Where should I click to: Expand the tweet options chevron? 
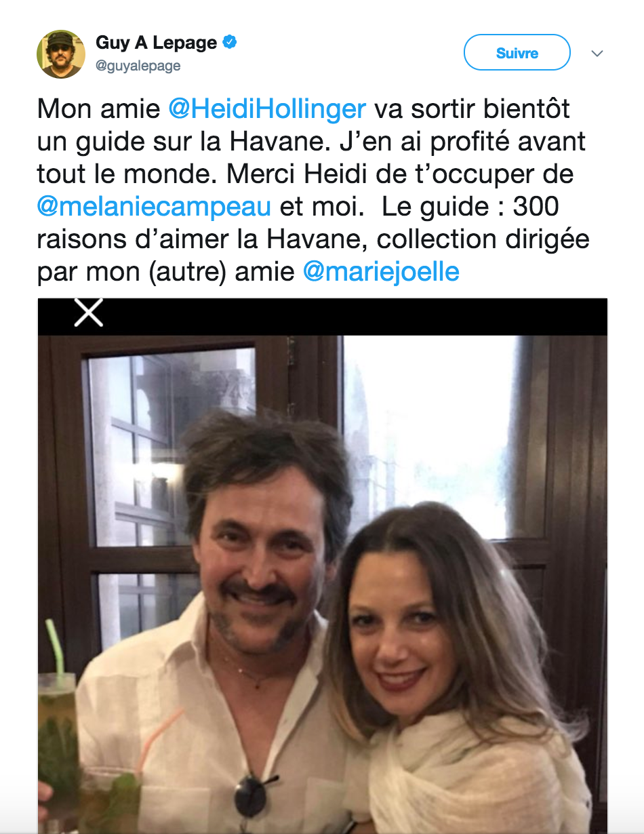coord(597,54)
